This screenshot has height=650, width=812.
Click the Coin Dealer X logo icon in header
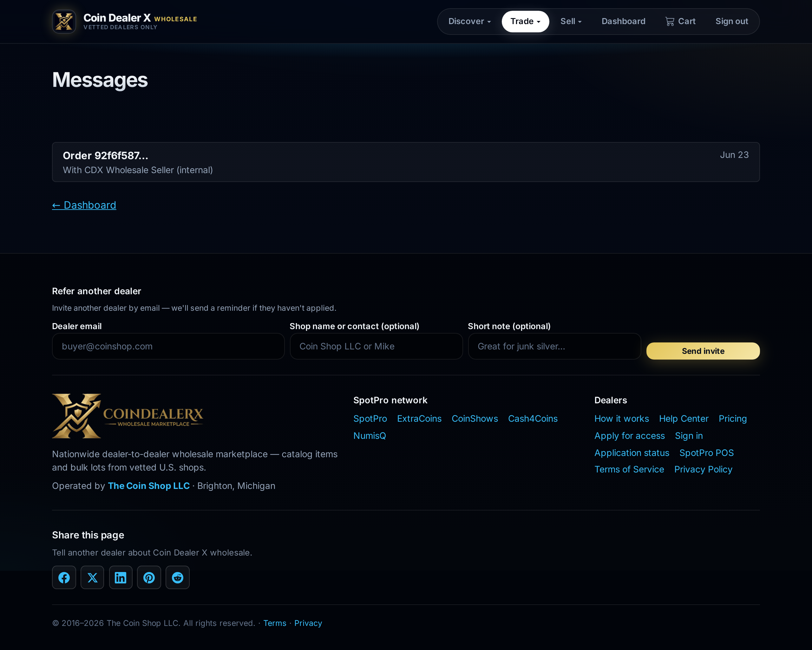(64, 22)
